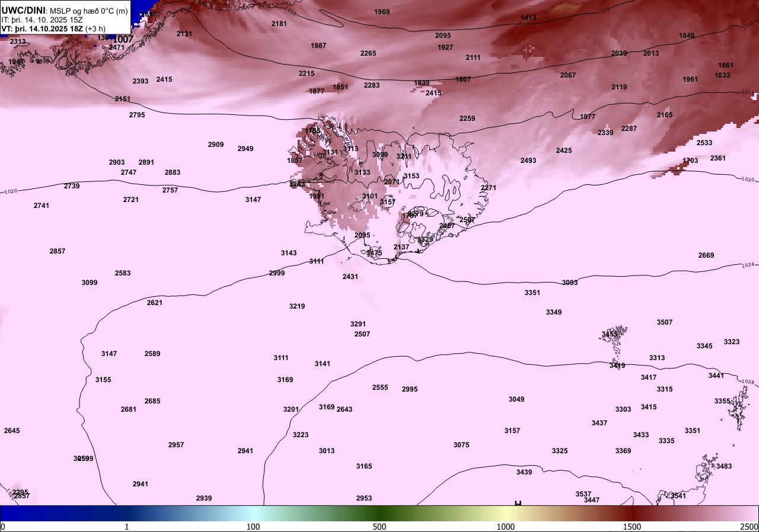Image resolution: width=759 pixels, height=532 pixels.
Task: Click the height value 3013
Action: [327, 451]
